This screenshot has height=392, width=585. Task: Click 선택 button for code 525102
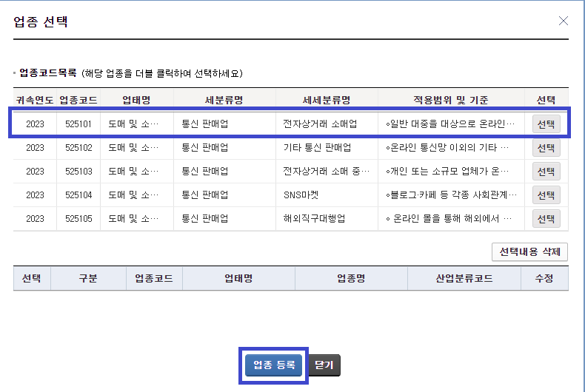[x=546, y=148]
